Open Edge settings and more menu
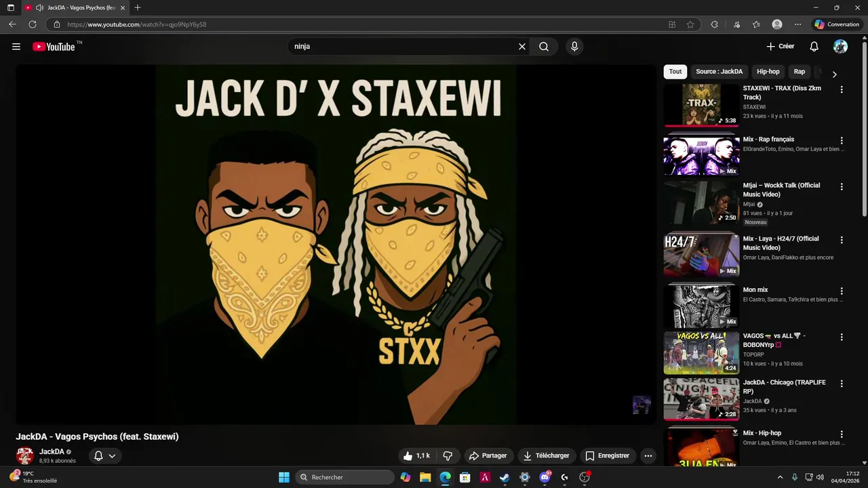Viewport: 868px width, 488px height. pos(797,24)
